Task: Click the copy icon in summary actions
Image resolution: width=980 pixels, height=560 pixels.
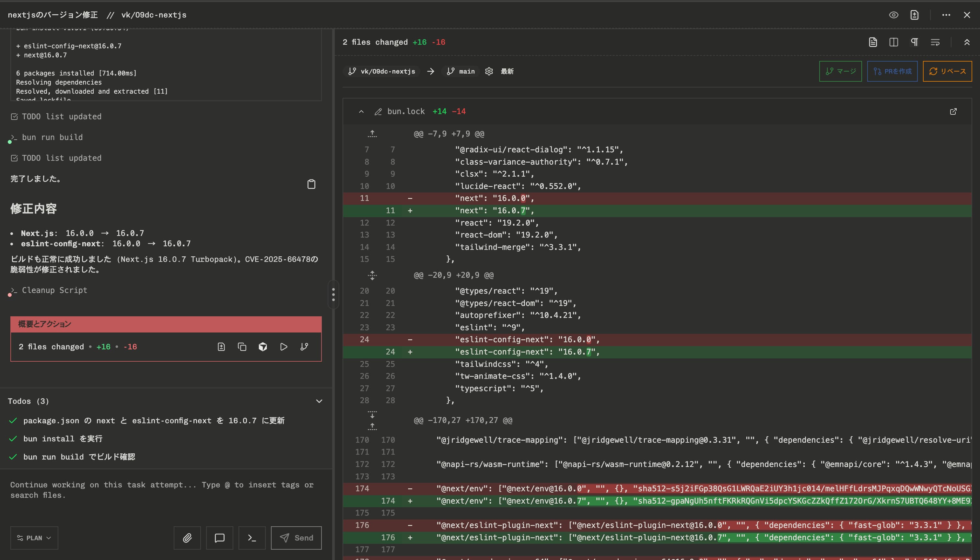Action: [242, 347]
